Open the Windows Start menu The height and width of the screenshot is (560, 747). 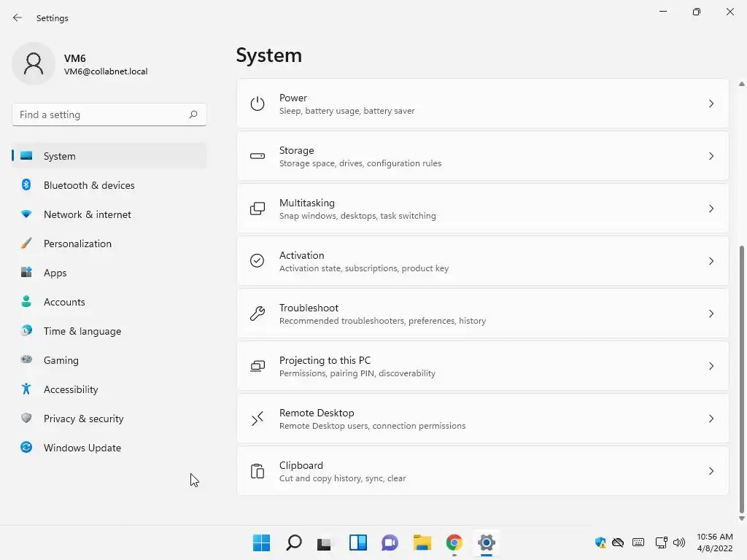pos(261,542)
